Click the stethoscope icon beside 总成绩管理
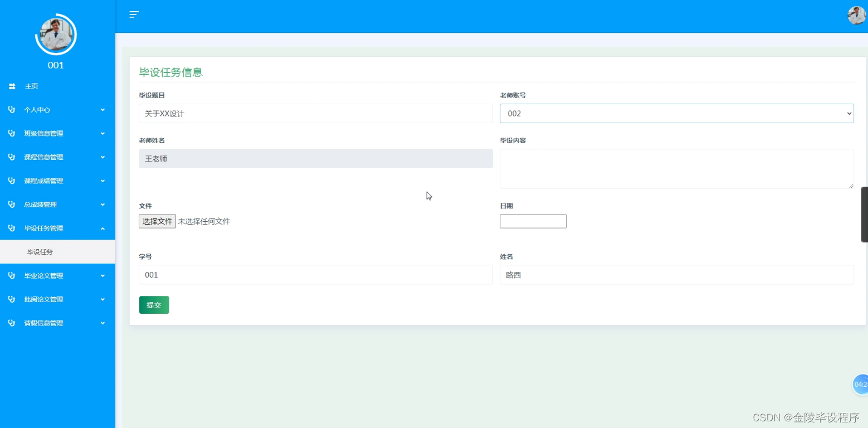Viewport: 868px width, 428px height. [12, 205]
